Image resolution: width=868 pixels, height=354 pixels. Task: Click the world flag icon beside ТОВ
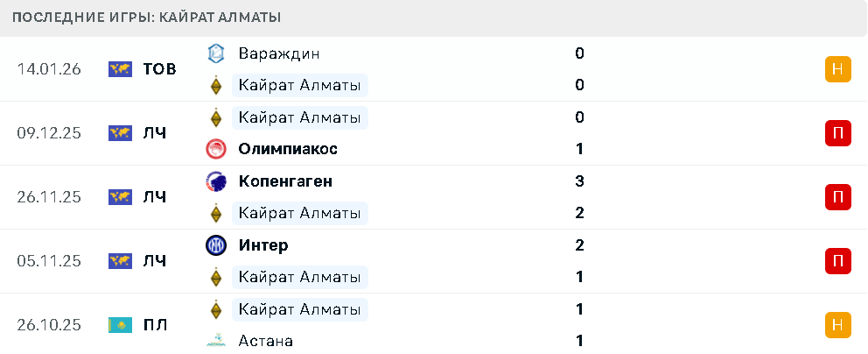[120, 69]
